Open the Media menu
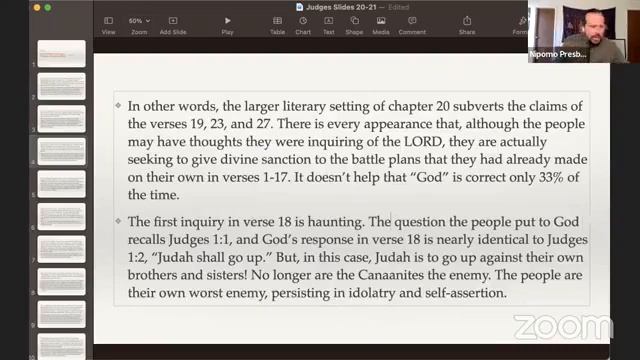This screenshot has width=640, height=360. pos(381,25)
